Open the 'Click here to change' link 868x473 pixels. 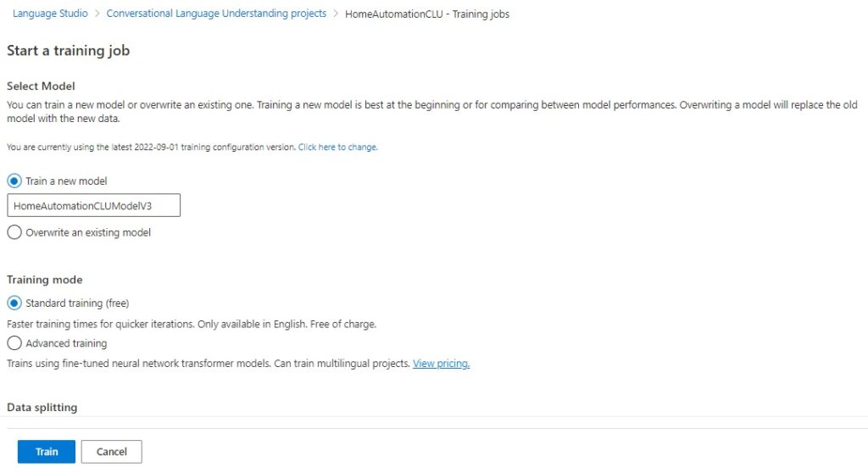(x=337, y=147)
